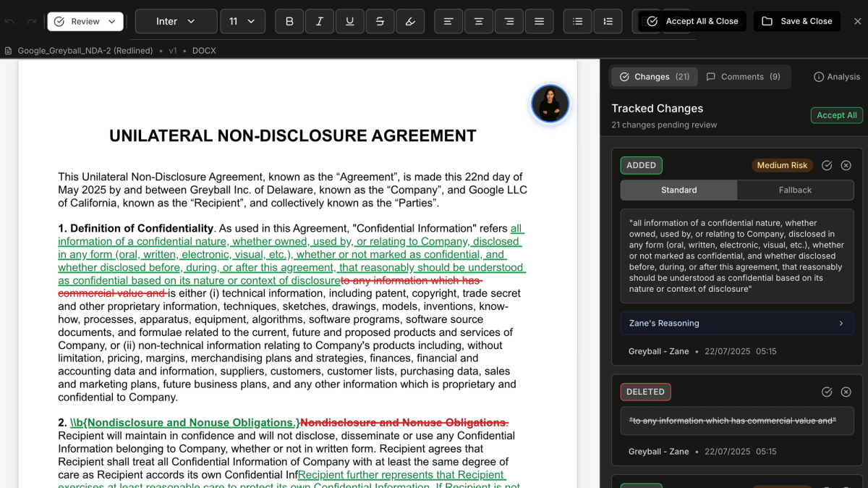The height and width of the screenshot is (488, 868).
Task: Close the editor with the X icon
Action: tap(858, 22)
